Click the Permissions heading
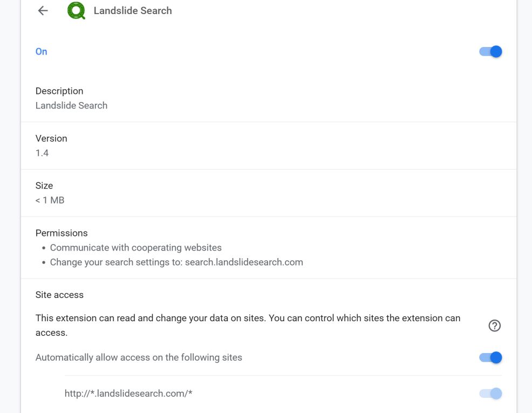 coord(62,233)
